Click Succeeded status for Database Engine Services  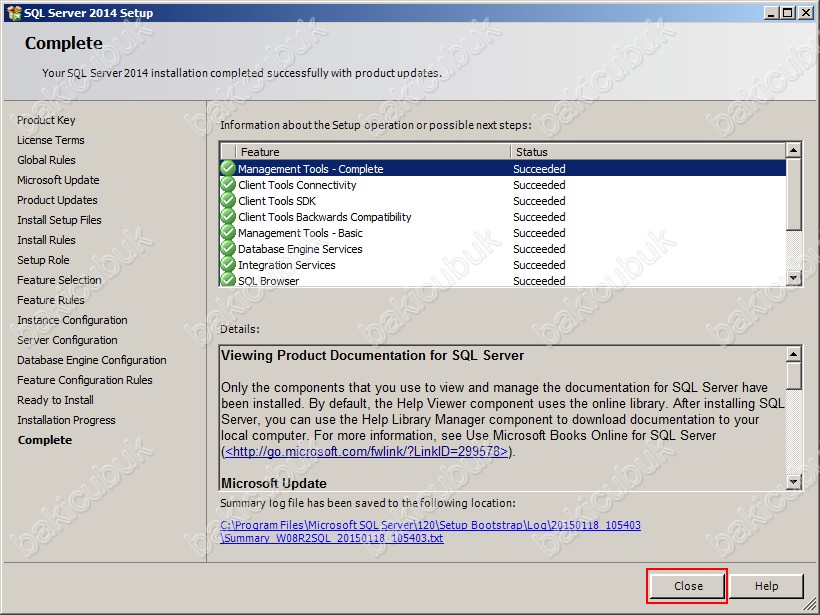coord(539,249)
